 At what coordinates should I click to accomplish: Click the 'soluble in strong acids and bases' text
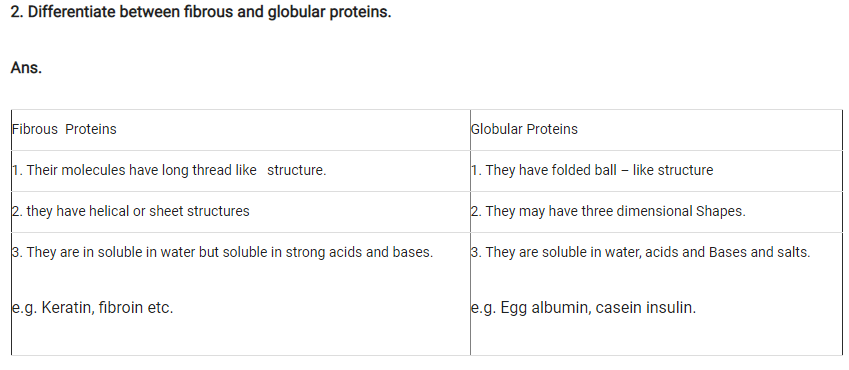pos(328,252)
